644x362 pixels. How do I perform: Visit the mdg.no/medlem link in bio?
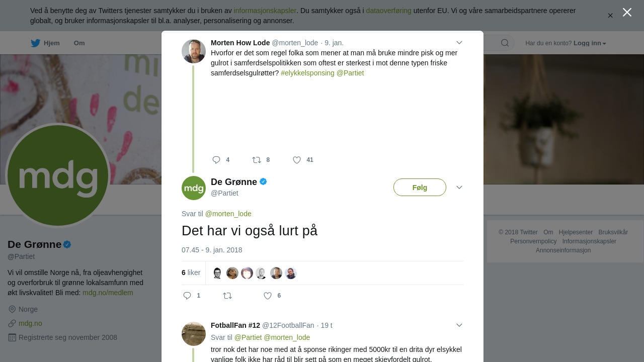(x=108, y=293)
